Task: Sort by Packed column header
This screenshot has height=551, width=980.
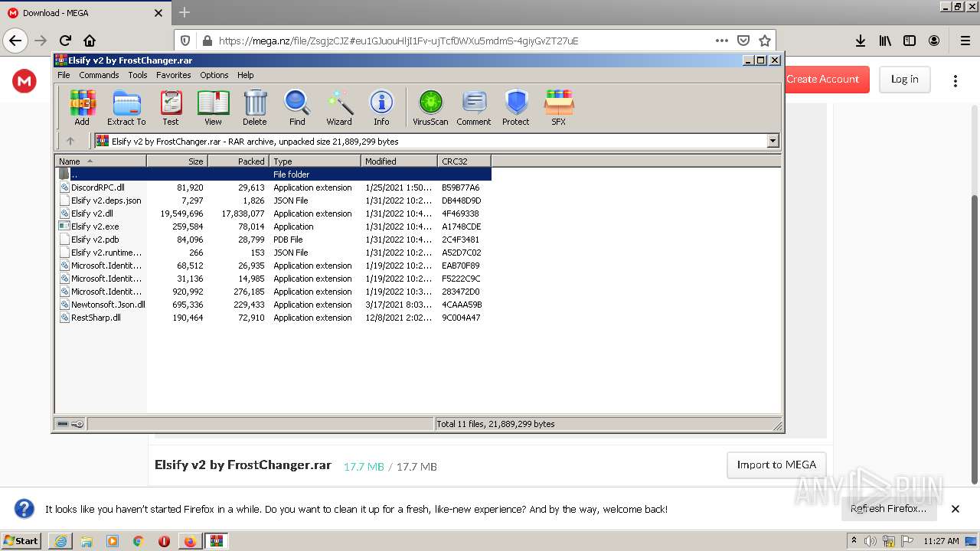Action: click(x=238, y=161)
